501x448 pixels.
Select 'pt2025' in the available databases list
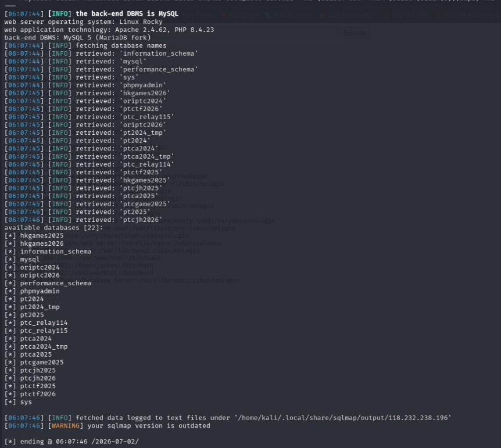(x=32, y=315)
